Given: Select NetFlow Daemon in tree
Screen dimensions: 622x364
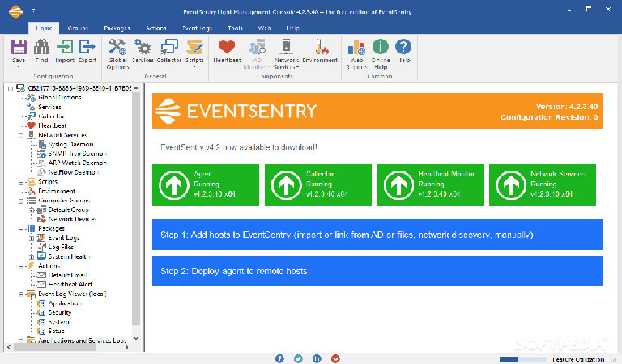Looking at the screenshot, I should click(x=74, y=172).
